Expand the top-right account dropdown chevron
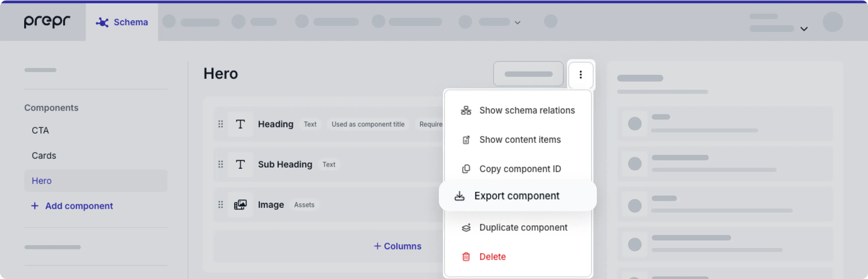 click(804, 29)
